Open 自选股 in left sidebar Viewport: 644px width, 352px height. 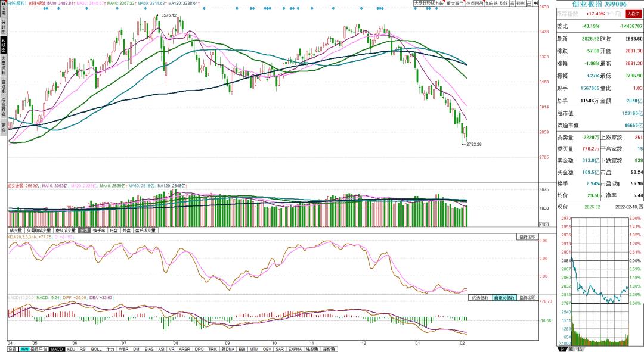tap(4, 87)
